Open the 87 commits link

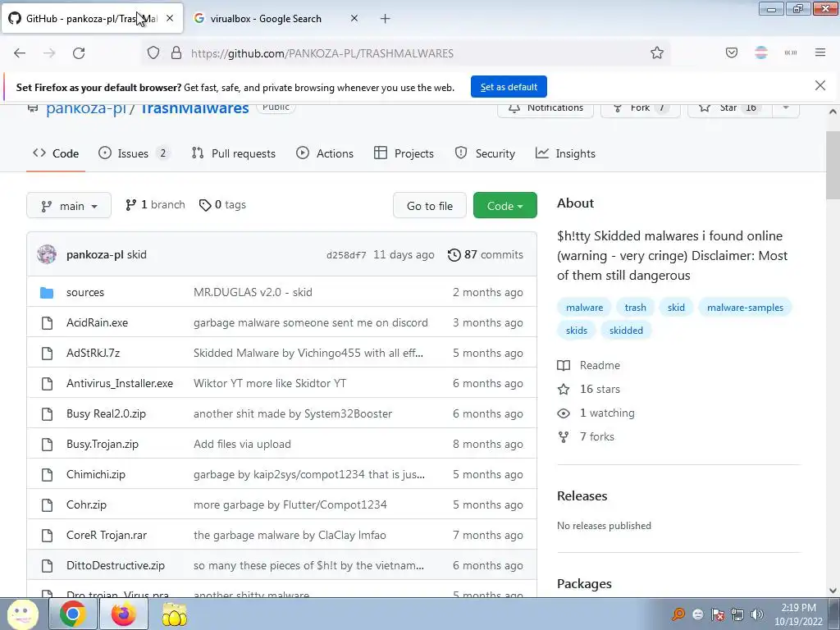coord(486,255)
